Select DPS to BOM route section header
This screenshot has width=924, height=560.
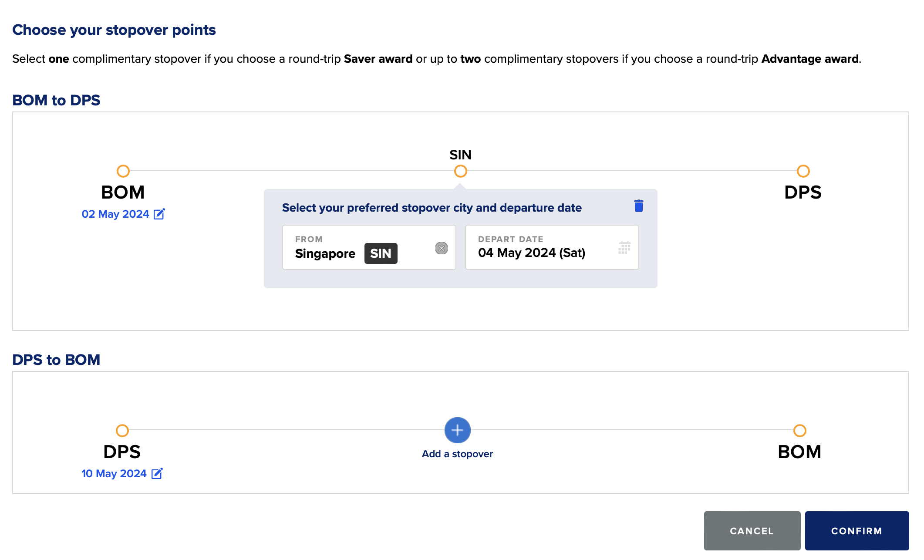[x=56, y=360]
